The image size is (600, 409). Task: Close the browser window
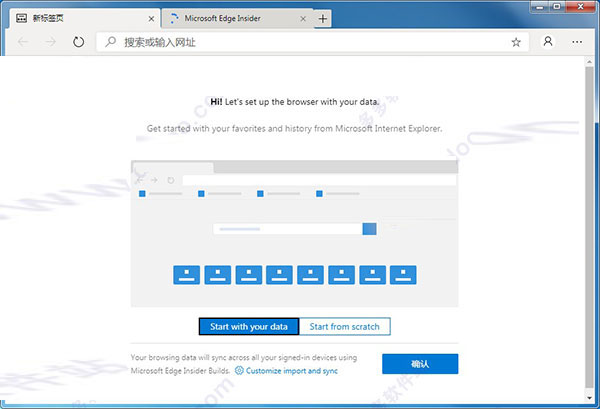(580, 7)
